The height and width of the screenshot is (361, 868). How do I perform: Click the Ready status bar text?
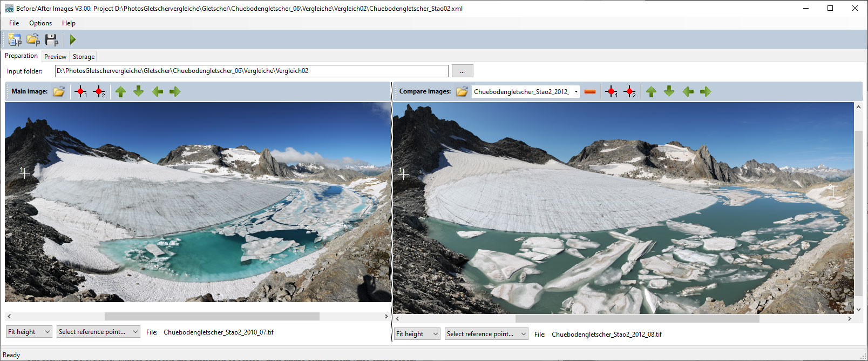click(x=11, y=355)
